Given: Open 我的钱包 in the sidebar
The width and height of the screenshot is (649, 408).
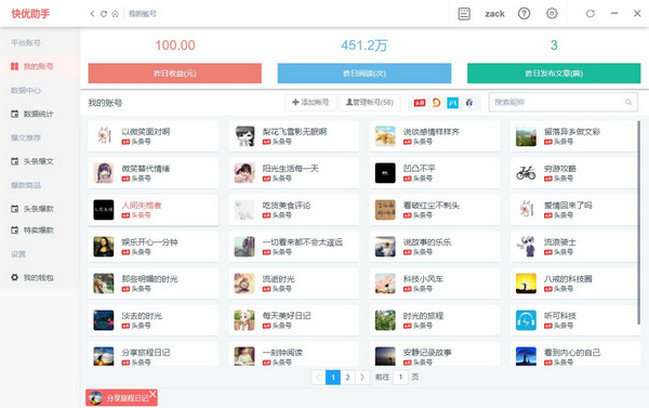Looking at the screenshot, I should point(38,277).
